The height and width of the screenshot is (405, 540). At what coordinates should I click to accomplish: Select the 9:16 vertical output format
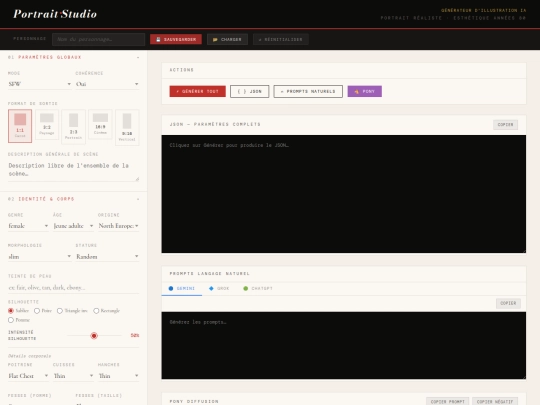127,127
